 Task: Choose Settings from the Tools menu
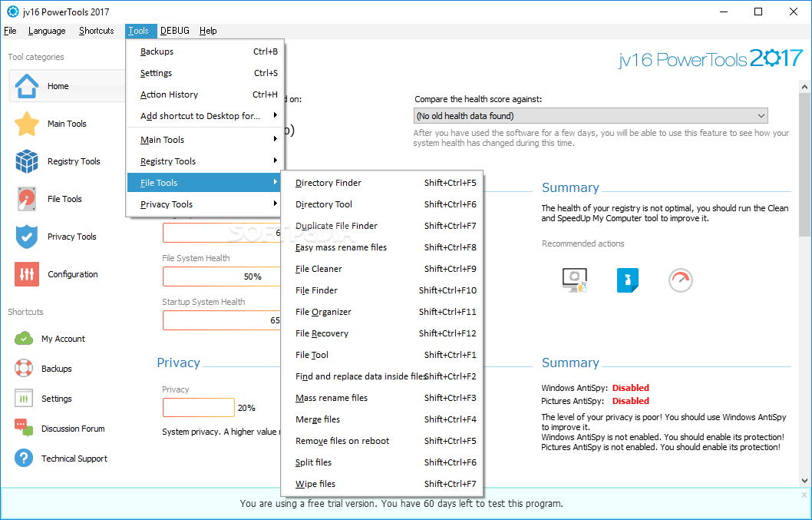(206, 73)
